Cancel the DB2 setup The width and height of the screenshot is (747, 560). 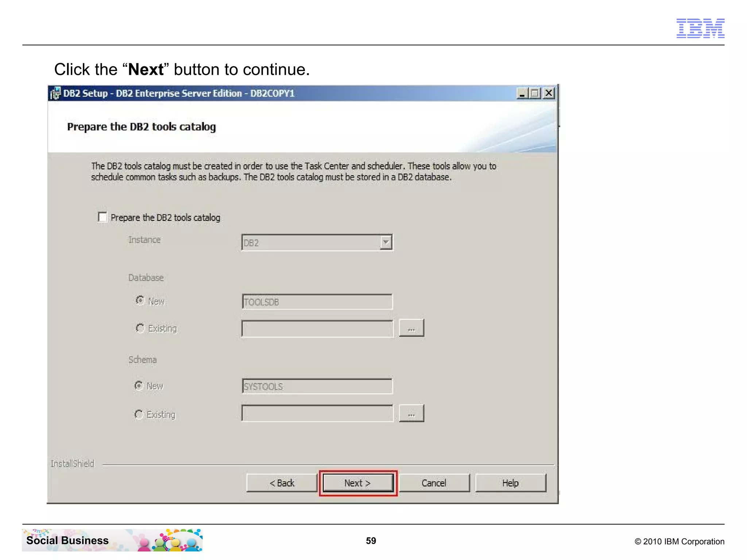coord(434,483)
